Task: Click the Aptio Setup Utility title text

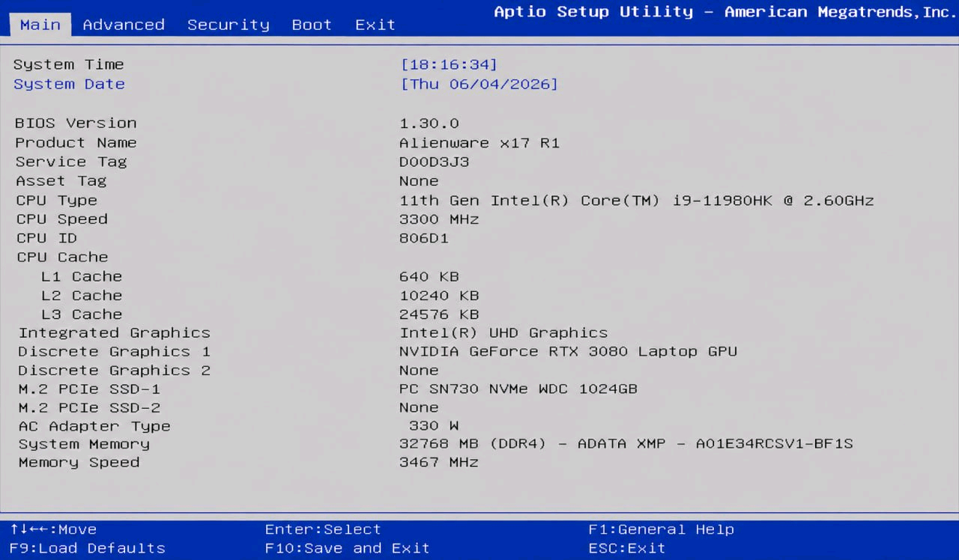Action: point(725,12)
